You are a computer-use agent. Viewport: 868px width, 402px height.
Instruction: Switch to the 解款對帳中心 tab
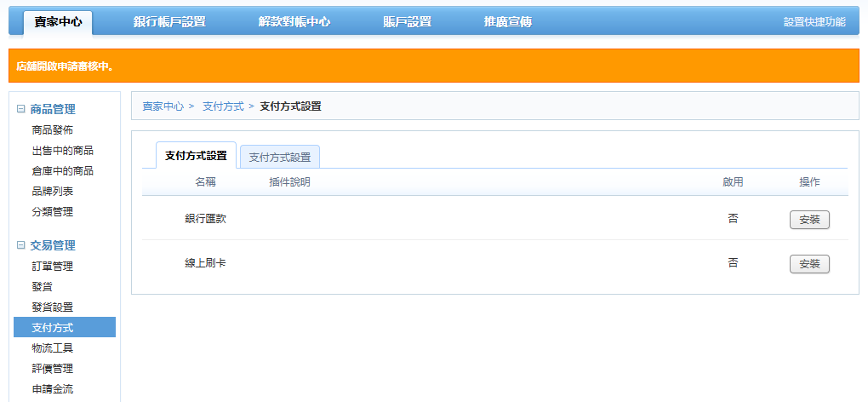point(294,22)
